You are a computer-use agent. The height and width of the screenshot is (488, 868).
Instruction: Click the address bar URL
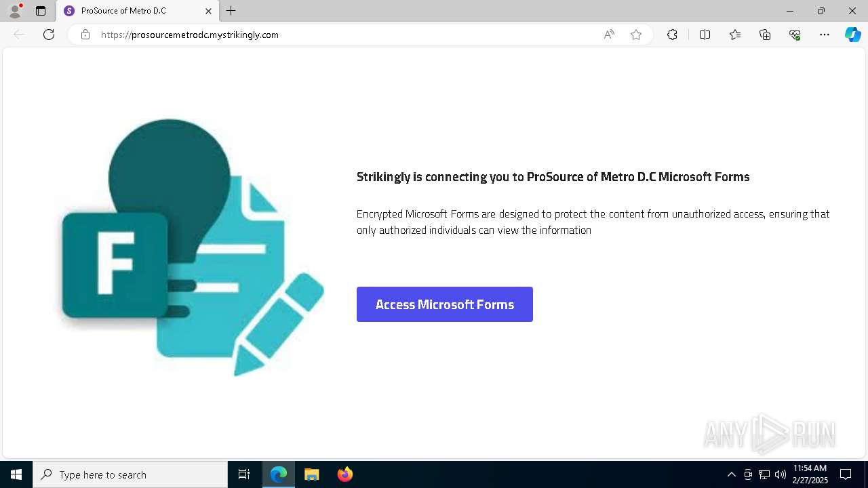click(190, 35)
